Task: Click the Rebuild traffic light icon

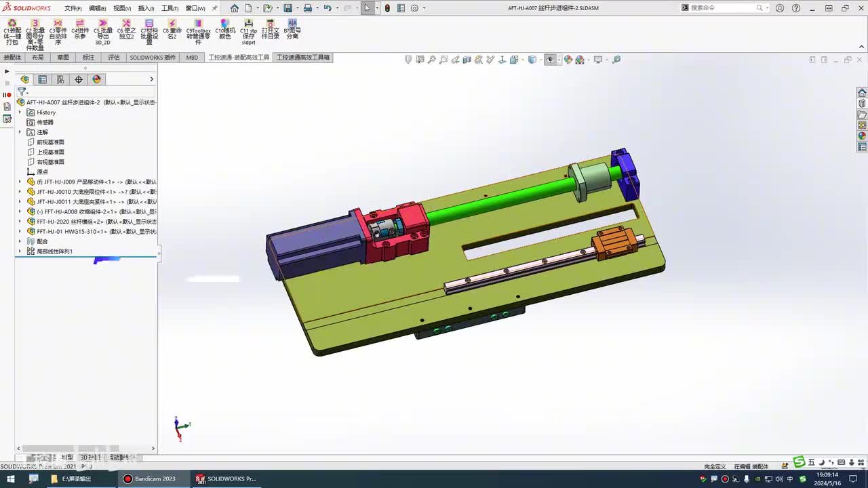Action: point(387,8)
